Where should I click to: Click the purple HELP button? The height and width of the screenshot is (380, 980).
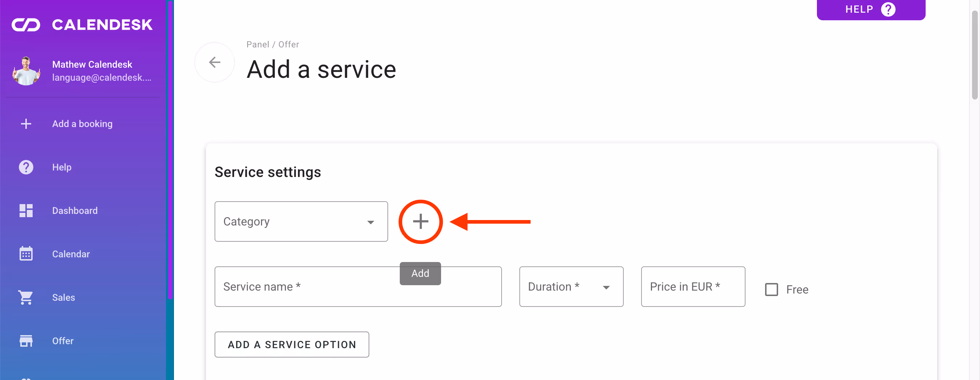pos(871,9)
